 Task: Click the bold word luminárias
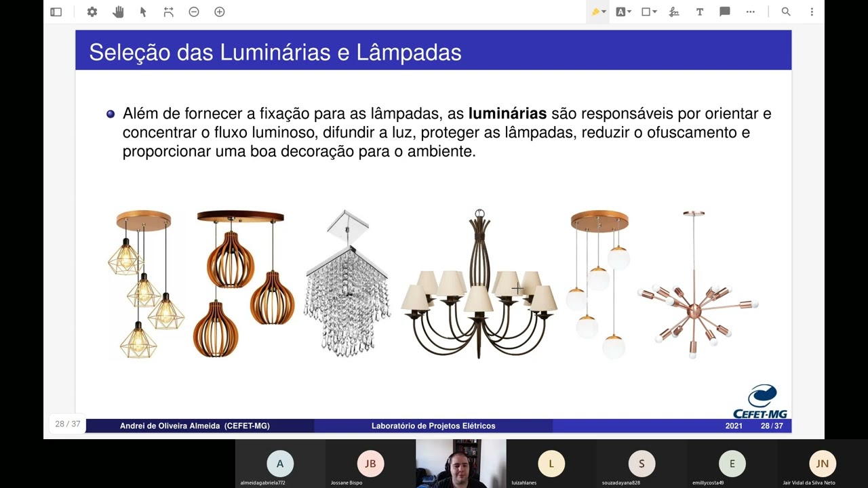(x=507, y=113)
